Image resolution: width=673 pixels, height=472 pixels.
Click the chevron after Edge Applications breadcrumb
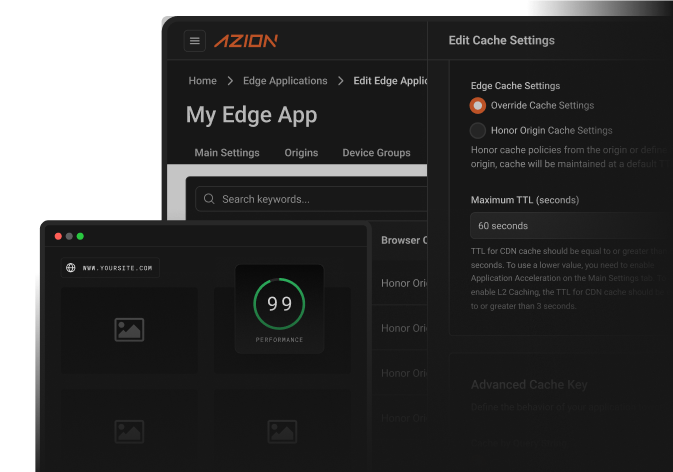point(341,81)
